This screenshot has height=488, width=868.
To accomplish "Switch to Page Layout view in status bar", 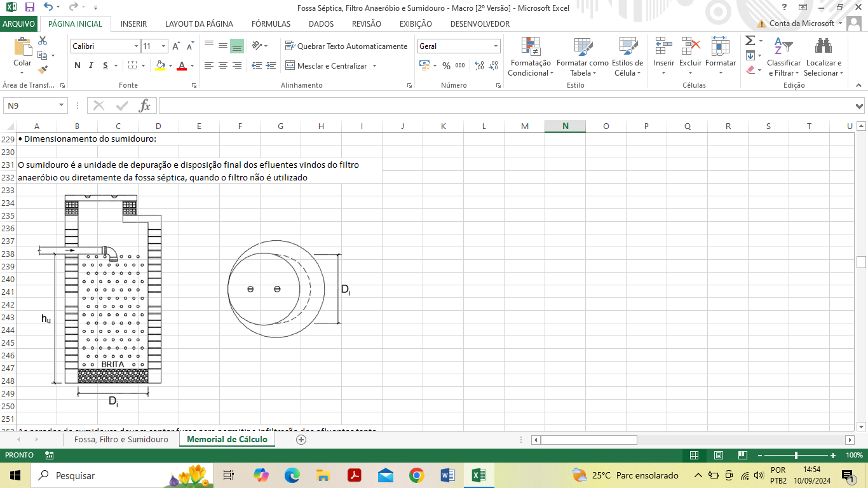I will [718, 456].
